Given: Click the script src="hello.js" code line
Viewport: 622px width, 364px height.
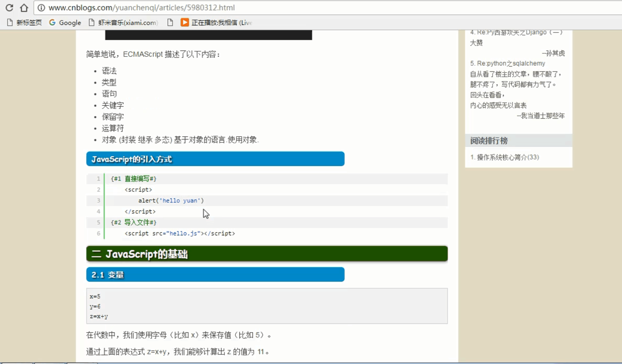Looking at the screenshot, I should 180,233.
